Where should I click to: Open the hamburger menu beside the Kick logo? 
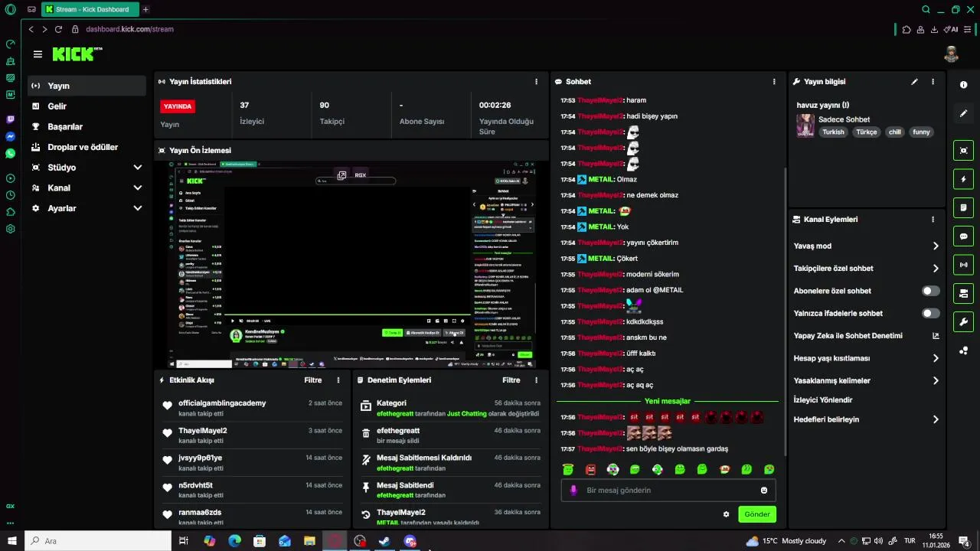coord(38,54)
